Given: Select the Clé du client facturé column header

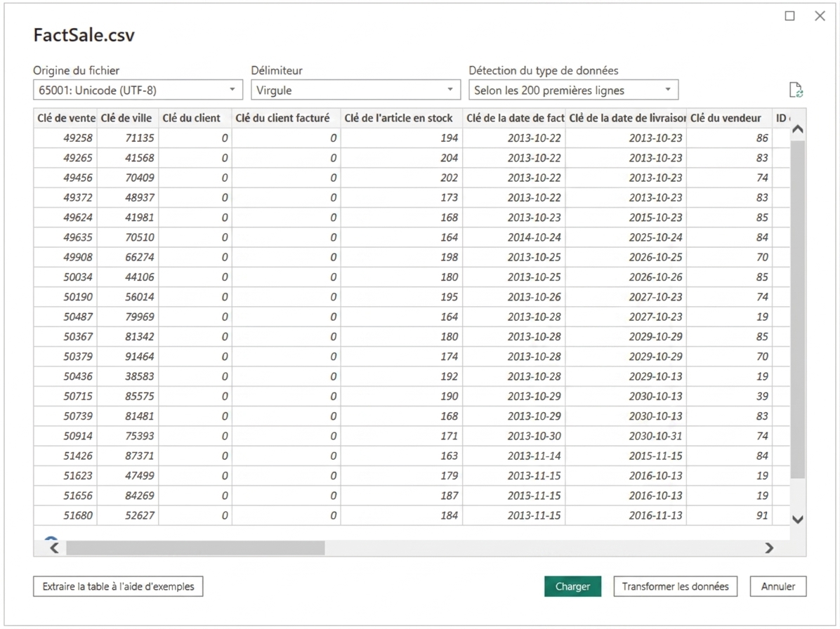Looking at the screenshot, I should [x=286, y=118].
